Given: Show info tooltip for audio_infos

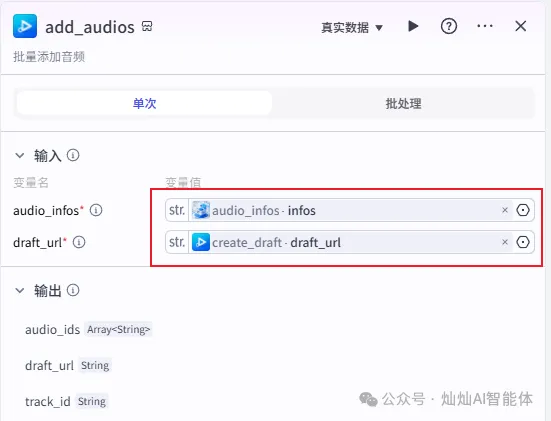Looking at the screenshot, I should pyautogui.click(x=96, y=210).
